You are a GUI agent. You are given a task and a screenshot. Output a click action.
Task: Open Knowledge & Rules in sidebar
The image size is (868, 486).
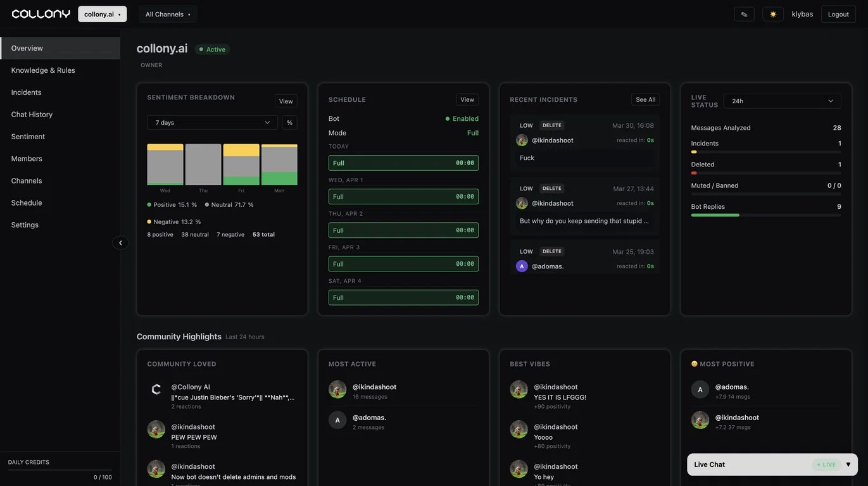[x=43, y=70]
